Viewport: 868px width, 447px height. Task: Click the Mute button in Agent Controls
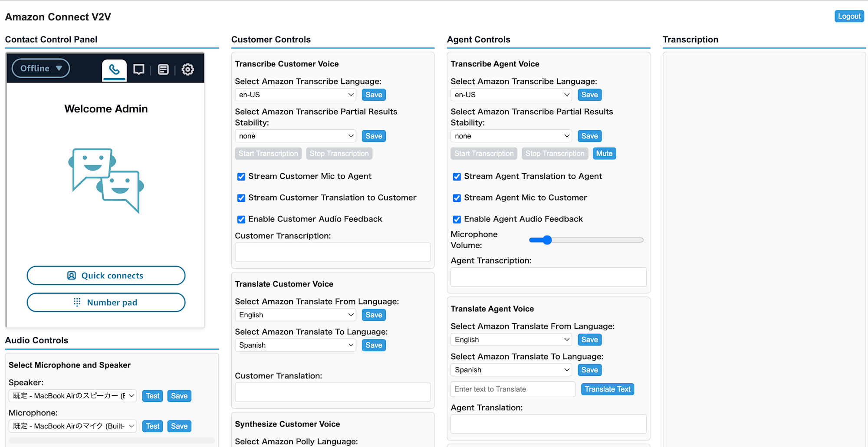click(x=604, y=154)
